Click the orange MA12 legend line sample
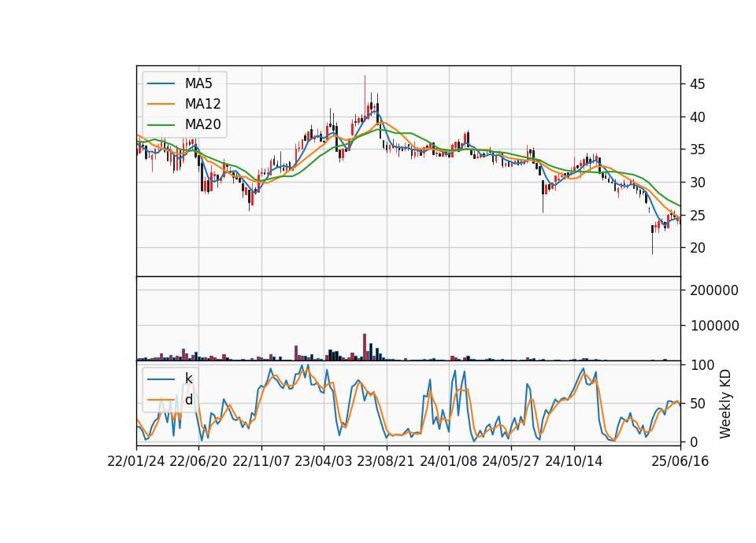 pos(161,104)
